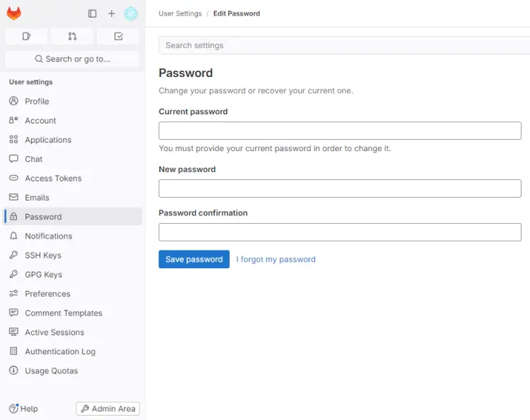
Task: Open the user avatar menu
Action: click(x=131, y=13)
